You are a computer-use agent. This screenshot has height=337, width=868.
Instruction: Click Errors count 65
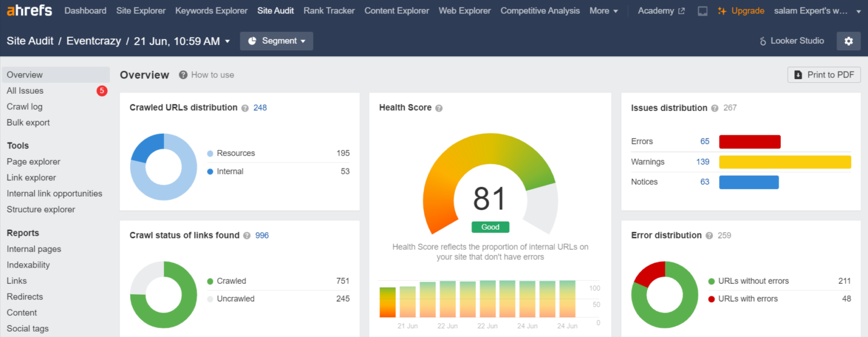(705, 141)
